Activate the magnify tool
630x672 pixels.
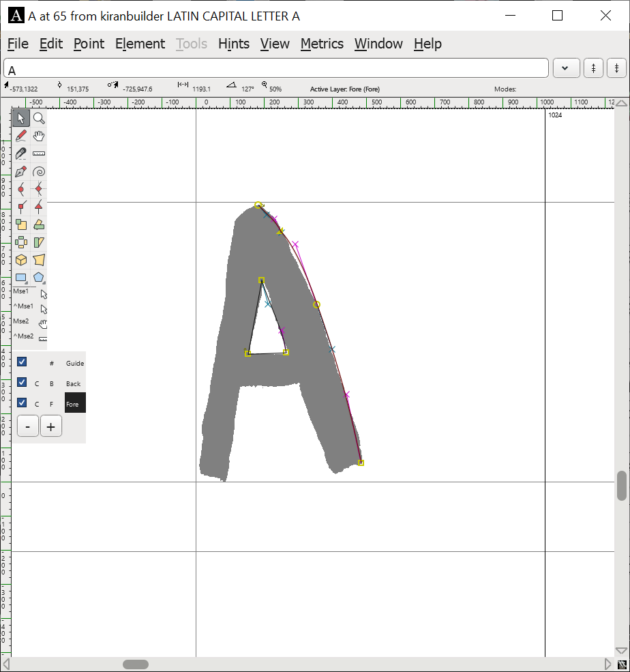pos(39,118)
